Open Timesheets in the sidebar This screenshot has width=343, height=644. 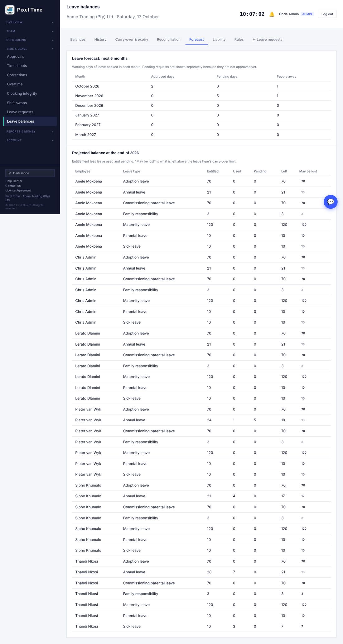pos(30,66)
